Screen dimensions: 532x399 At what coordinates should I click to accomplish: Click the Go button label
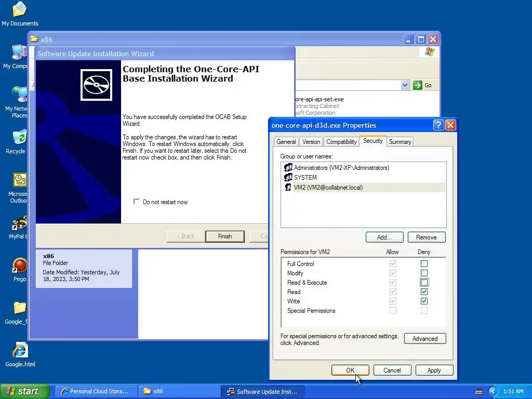tap(428, 86)
